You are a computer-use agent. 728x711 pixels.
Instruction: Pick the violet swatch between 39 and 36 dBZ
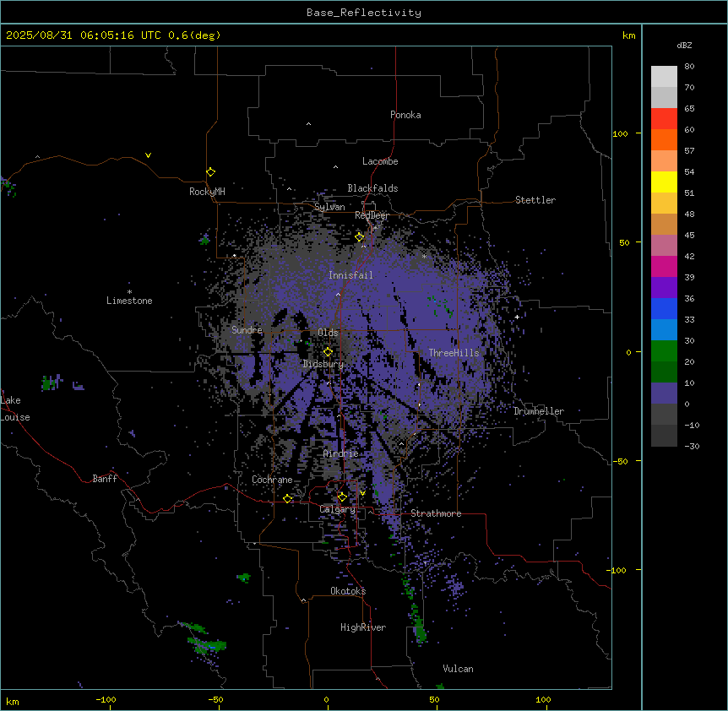664,288
